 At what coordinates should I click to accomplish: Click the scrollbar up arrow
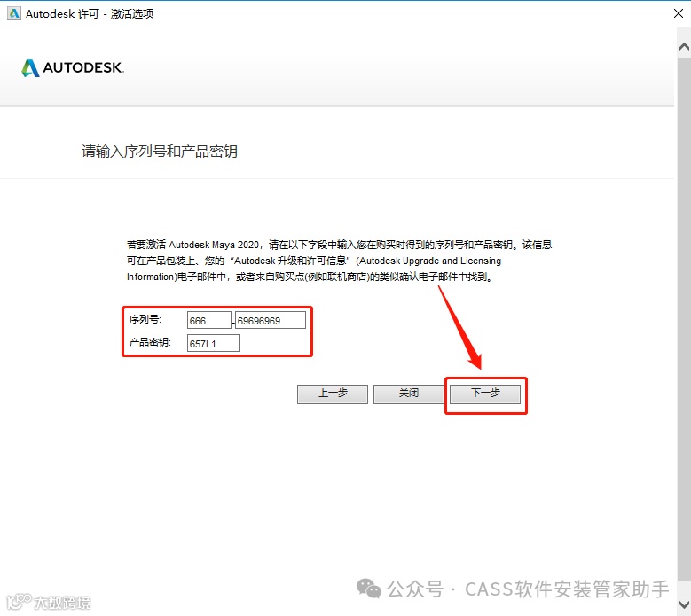[x=684, y=47]
